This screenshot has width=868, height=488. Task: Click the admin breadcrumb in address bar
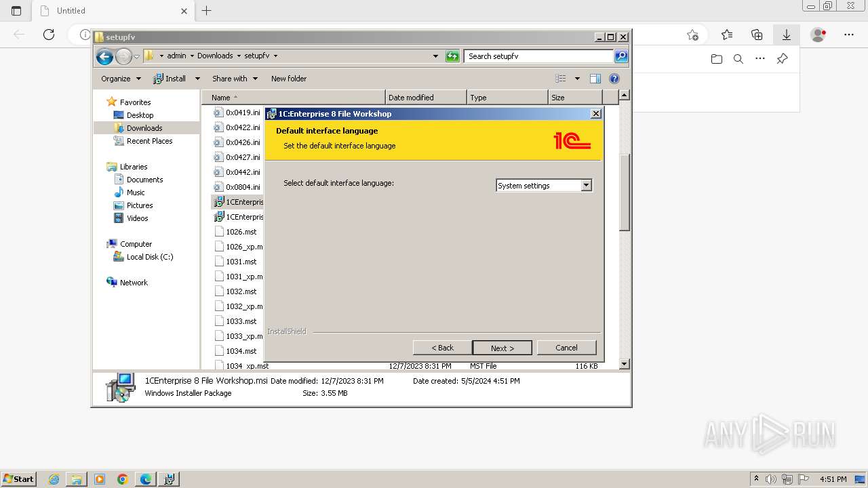click(176, 56)
